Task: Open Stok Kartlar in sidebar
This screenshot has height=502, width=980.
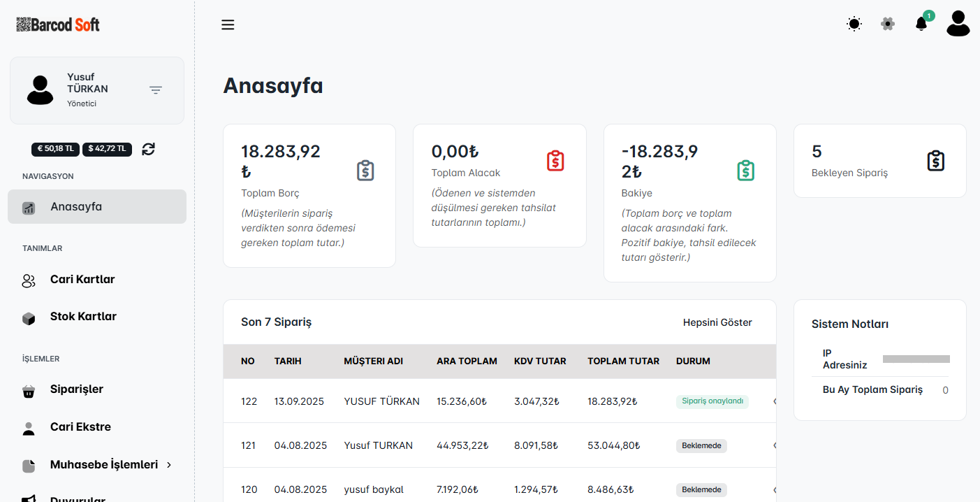Action: pyautogui.click(x=83, y=317)
